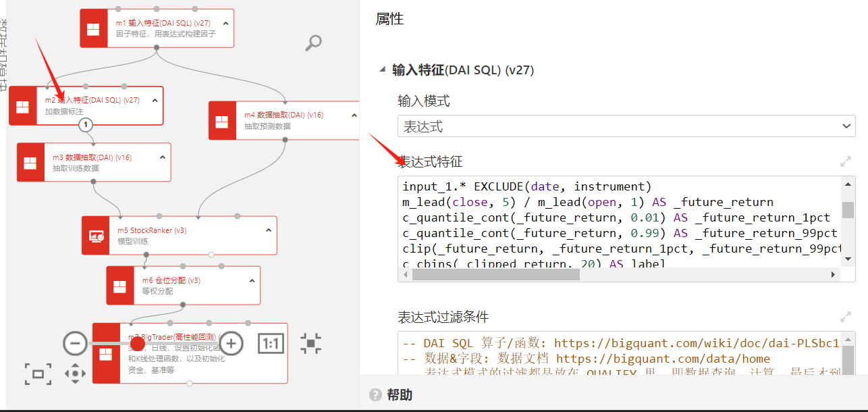Collapse the m1 输入特征 node chevron
868x412 pixels.
click(225, 23)
